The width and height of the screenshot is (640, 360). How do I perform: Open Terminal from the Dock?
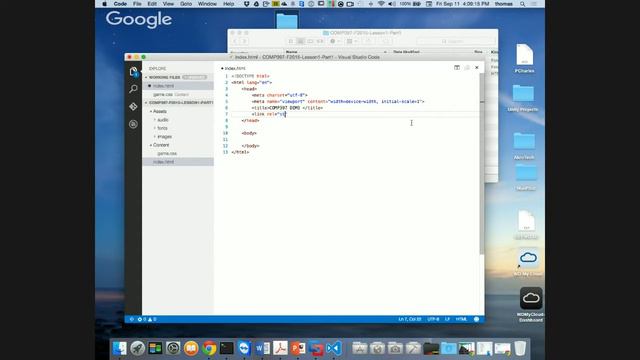point(227,348)
